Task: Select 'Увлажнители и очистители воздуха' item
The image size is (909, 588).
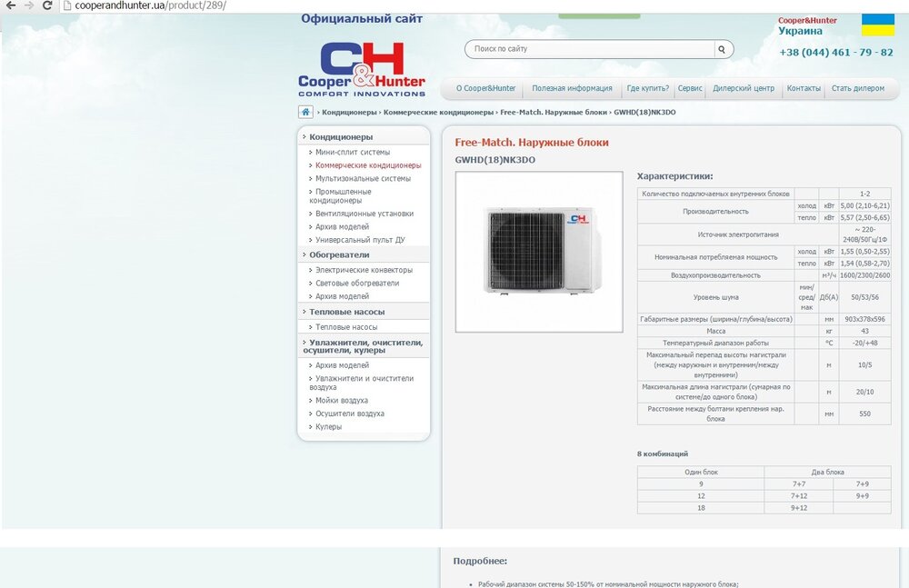Action: point(362,383)
